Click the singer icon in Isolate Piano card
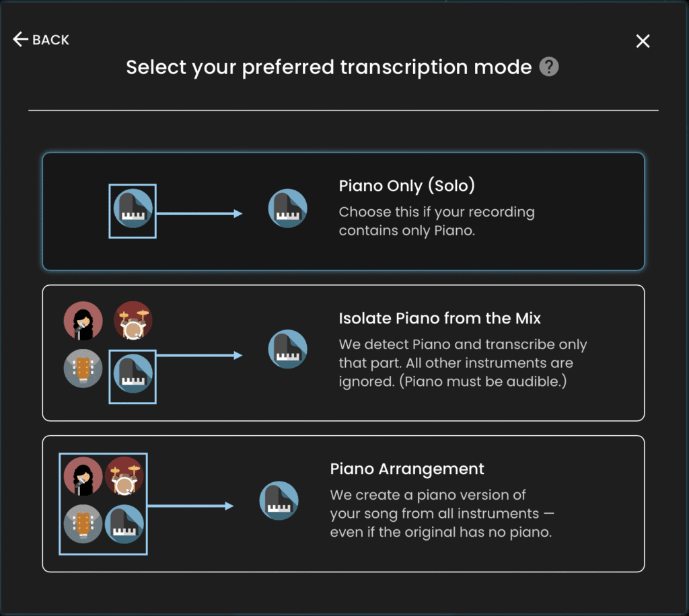Viewport: 689px width, 616px height. click(83, 321)
